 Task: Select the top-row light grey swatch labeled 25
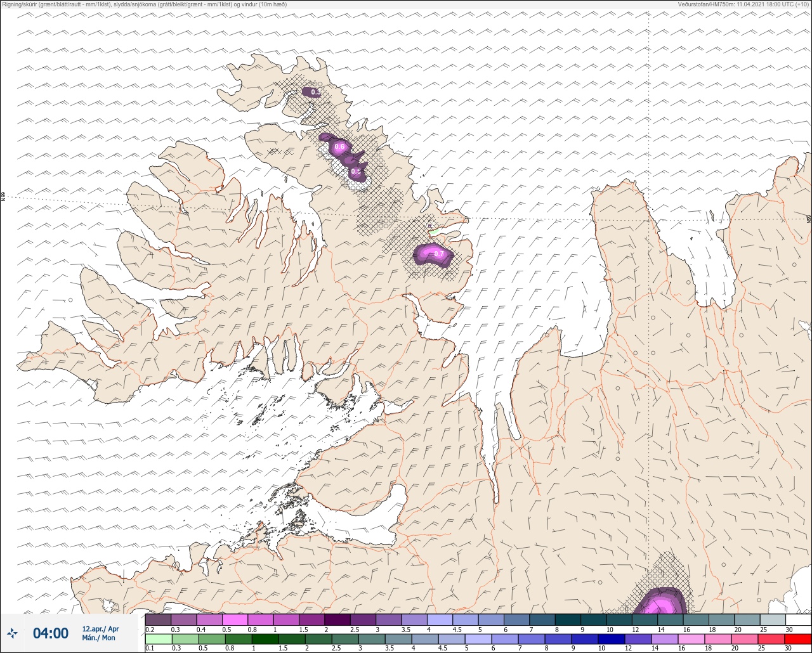click(x=773, y=619)
